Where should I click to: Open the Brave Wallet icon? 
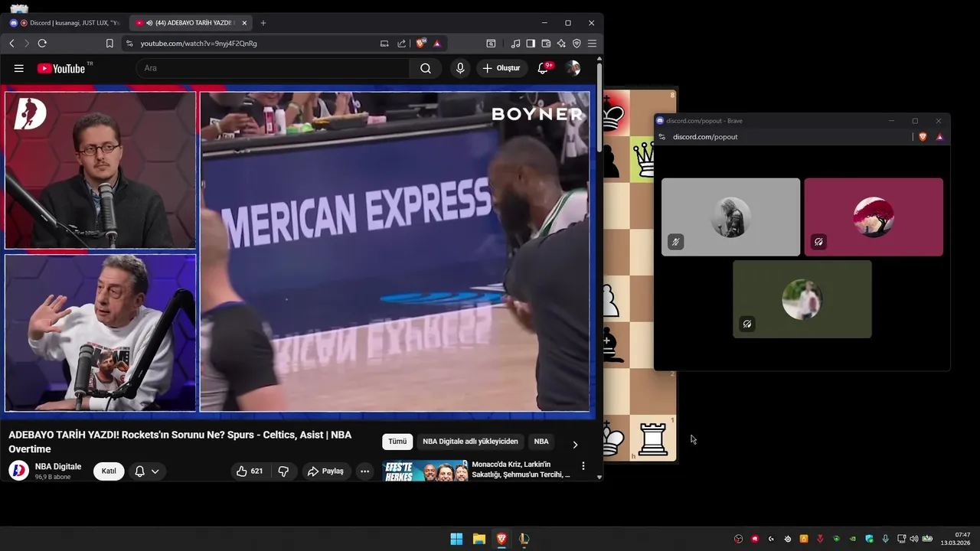pos(546,44)
